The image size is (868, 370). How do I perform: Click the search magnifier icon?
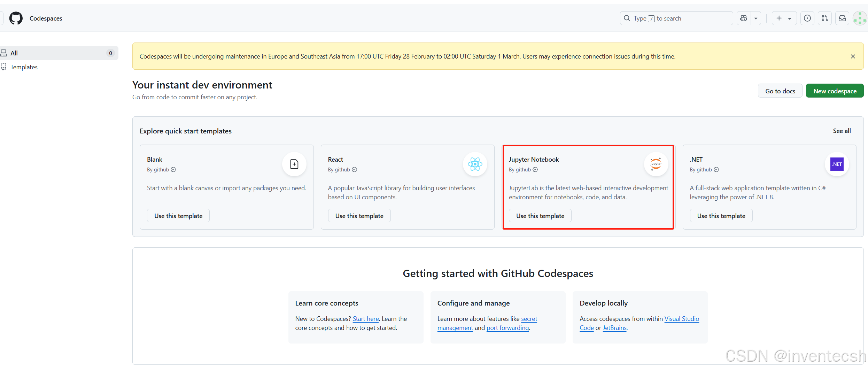pos(627,18)
